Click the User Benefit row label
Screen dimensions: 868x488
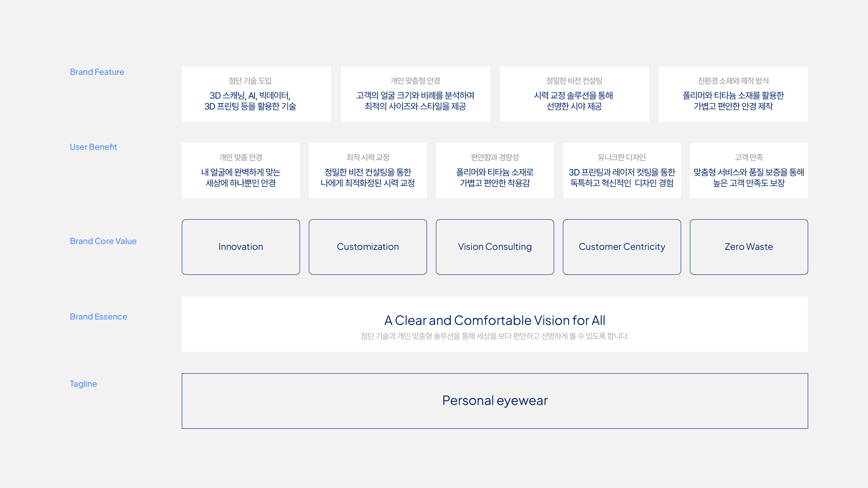tap(93, 147)
